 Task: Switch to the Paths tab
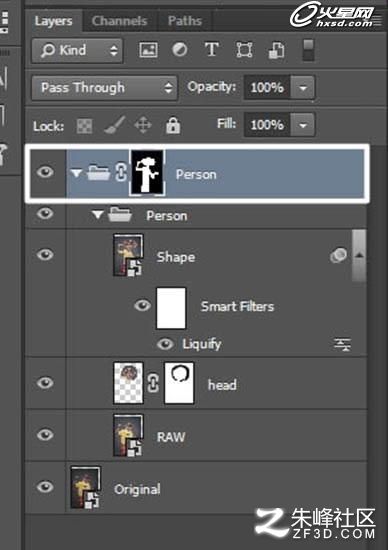pyautogui.click(x=185, y=21)
